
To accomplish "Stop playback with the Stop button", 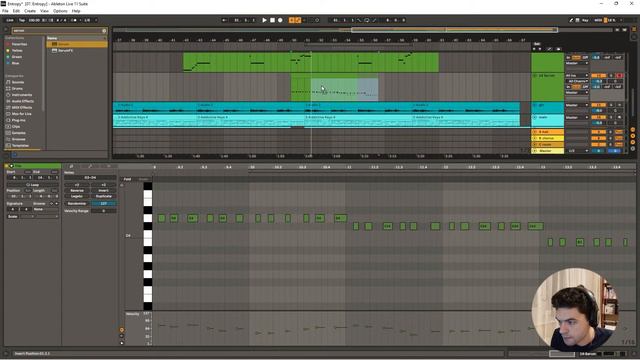I will 272,20.
